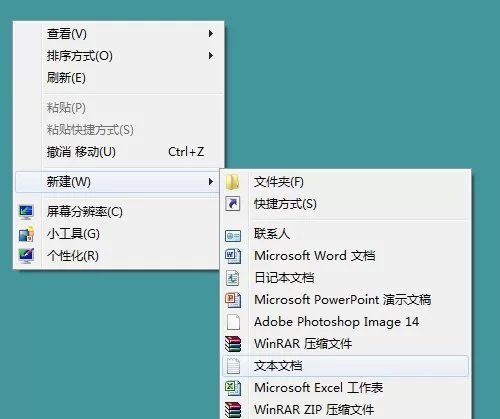
Task: Click the personalize icon beside 个性化(R)
Action: click(26, 256)
